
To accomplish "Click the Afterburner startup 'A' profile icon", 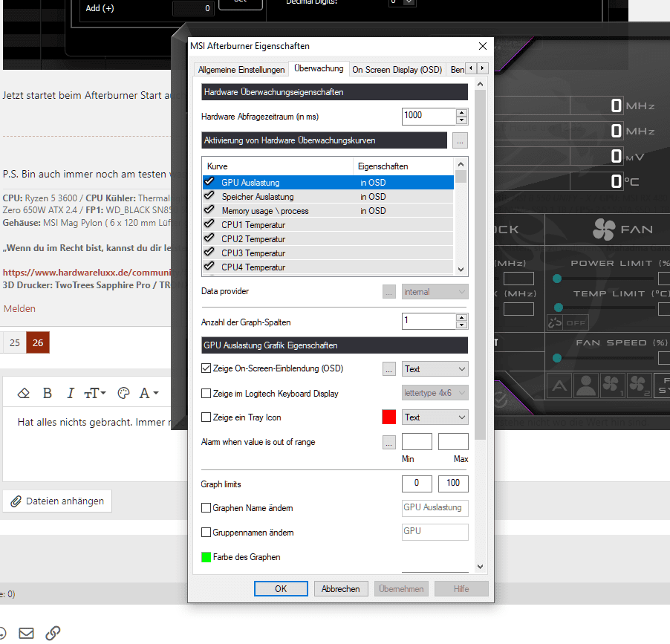I will [559, 386].
